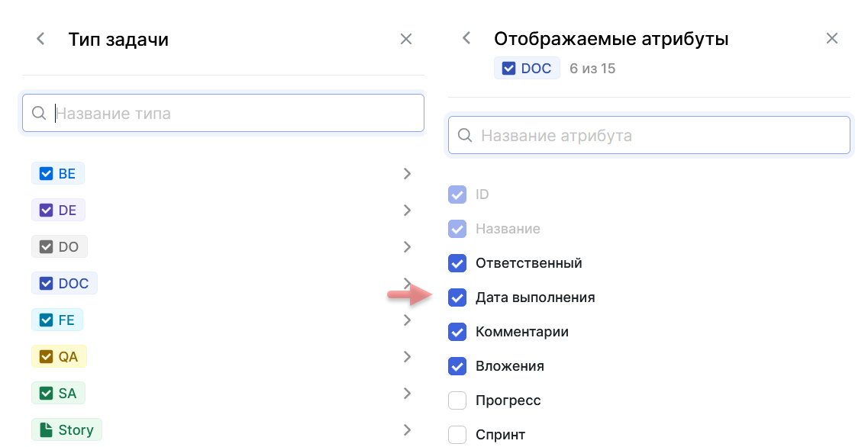This screenshot has height=447, width=868.
Task: Click the Название атрибута search field
Action: pos(649,135)
